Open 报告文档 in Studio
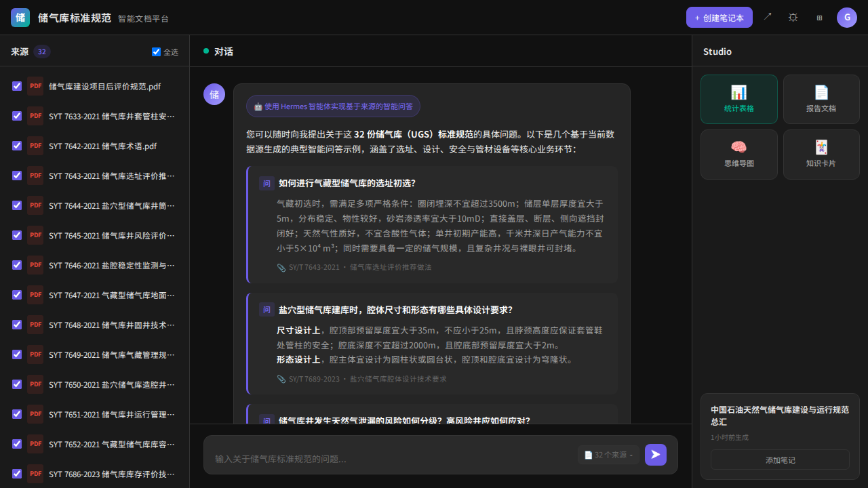868x488 pixels. coord(821,99)
